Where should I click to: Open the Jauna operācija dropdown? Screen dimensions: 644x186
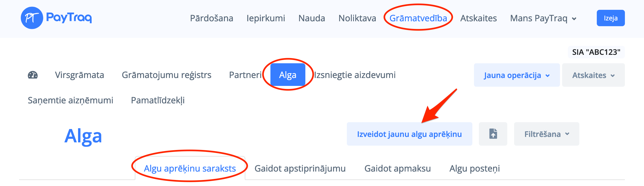(x=517, y=75)
